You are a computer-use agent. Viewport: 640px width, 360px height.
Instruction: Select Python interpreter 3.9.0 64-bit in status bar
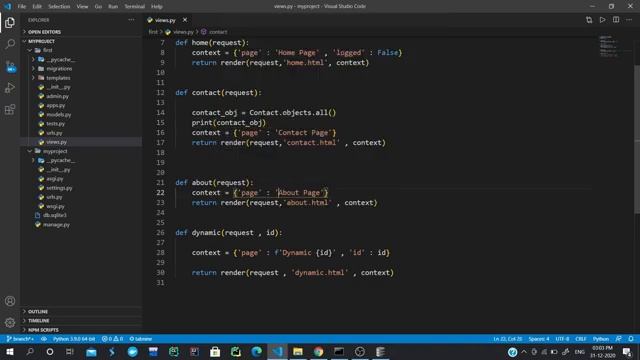pos(74,339)
